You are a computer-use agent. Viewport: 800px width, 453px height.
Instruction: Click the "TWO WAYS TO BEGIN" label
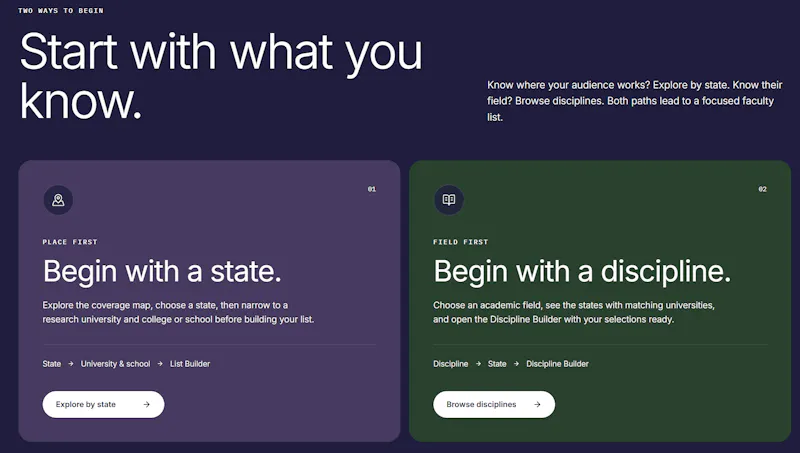click(61, 10)
